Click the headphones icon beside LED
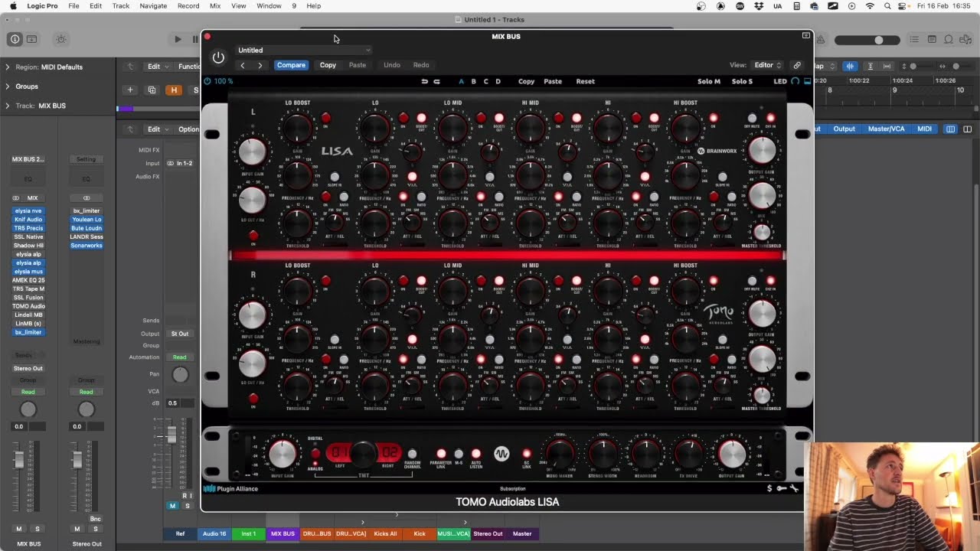The image size is (980, 551). [795, 81]
